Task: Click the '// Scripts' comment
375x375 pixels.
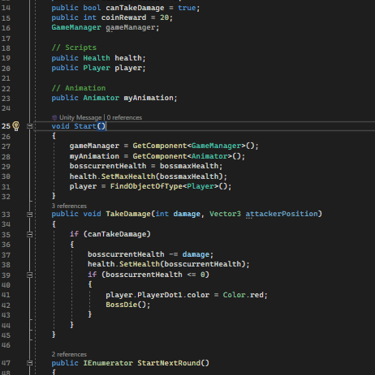Action: point(74,48)
